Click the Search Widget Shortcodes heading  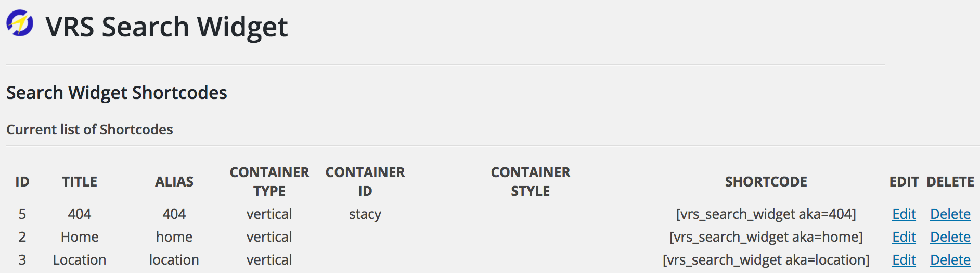117,93
